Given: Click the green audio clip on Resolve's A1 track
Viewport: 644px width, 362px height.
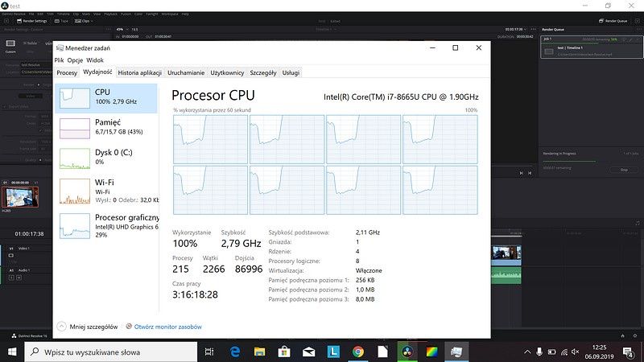Looking at the screenshot, I should tap(506, 275).
